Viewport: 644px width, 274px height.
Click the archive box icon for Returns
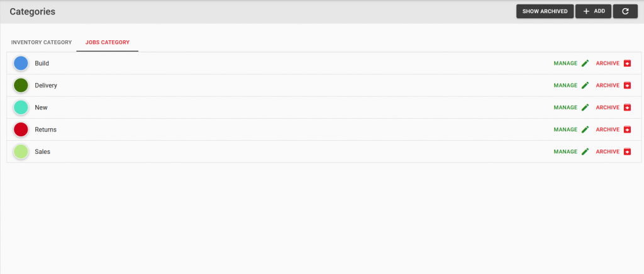coord(627,129)
